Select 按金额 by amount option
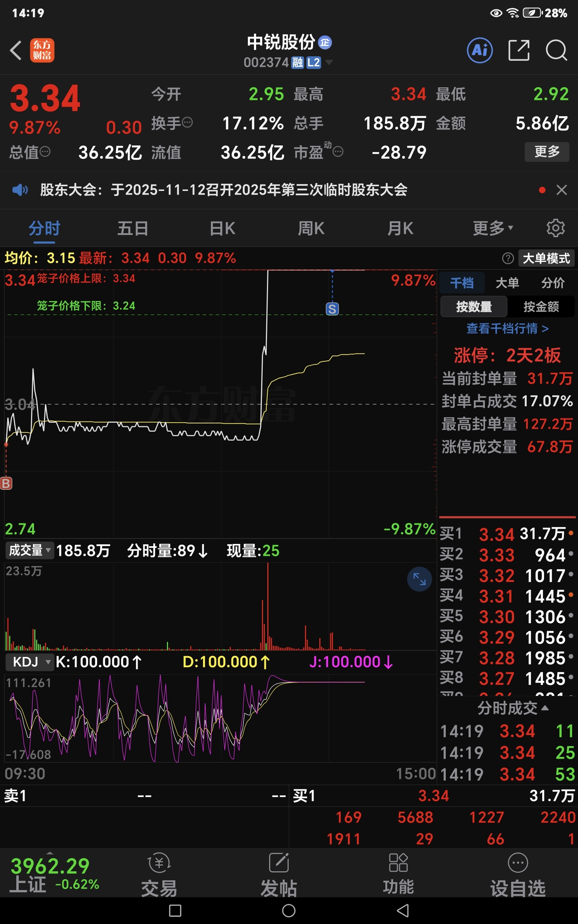Viewport: 578px width, 924px height. pyautogui.click(x=541, y=306)
